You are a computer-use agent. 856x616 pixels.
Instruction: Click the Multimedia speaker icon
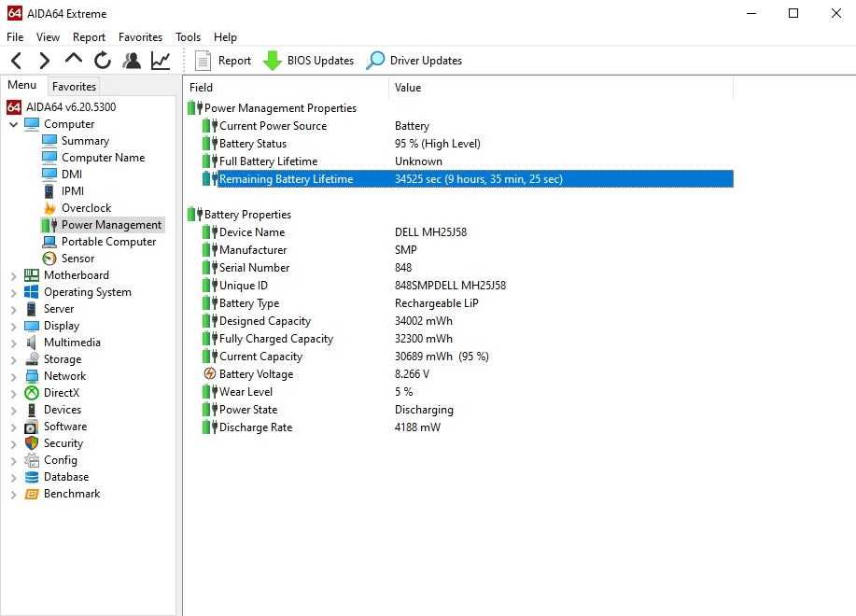(32, 343)
